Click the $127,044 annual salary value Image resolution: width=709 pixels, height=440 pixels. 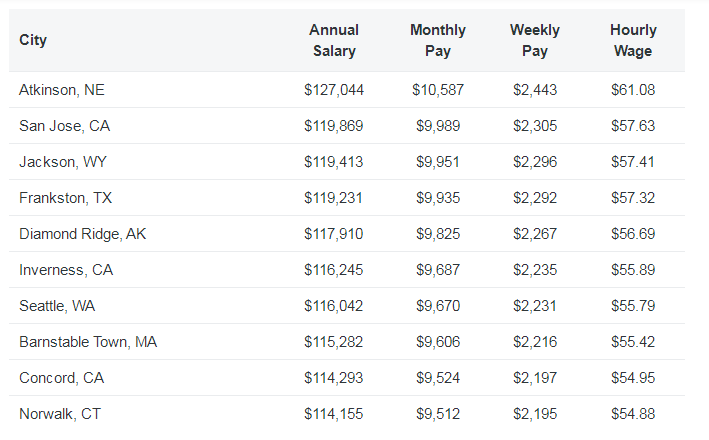pyautogui.click(x=334, y=90)
